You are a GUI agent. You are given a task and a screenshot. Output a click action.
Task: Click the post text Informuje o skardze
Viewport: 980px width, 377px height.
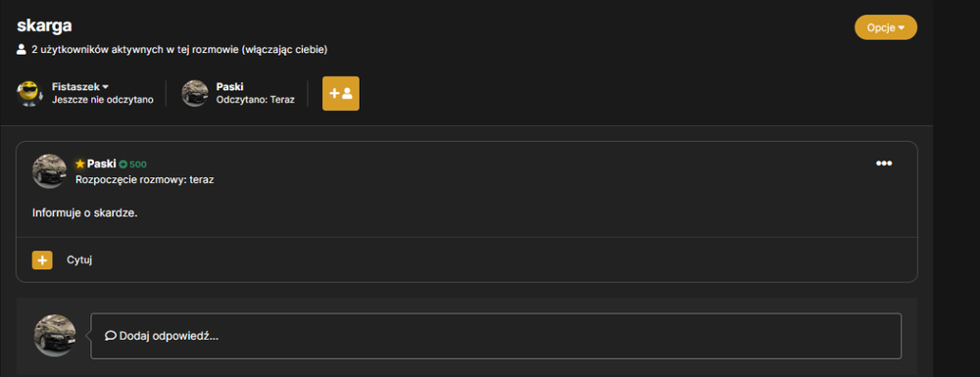tap(85, 212)
